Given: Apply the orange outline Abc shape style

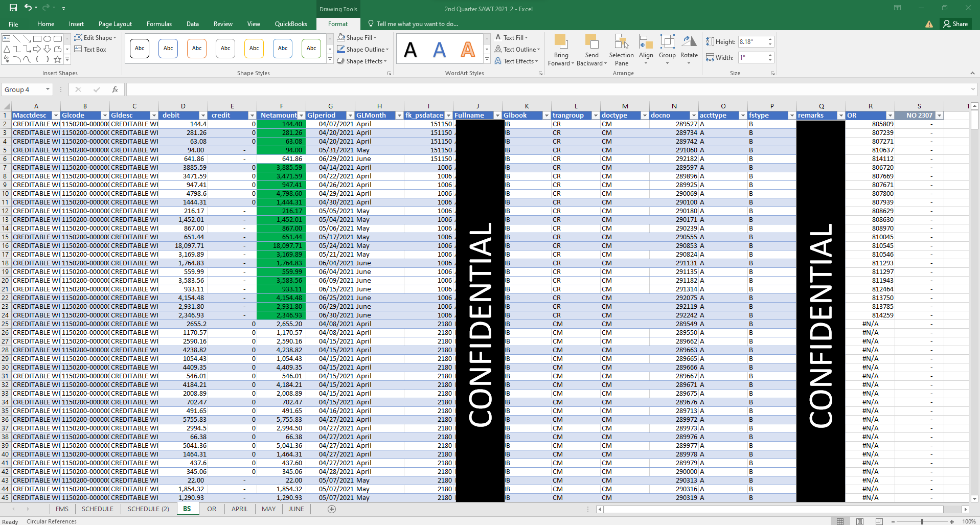Looking at the screenshot, I should click(197, 49).
